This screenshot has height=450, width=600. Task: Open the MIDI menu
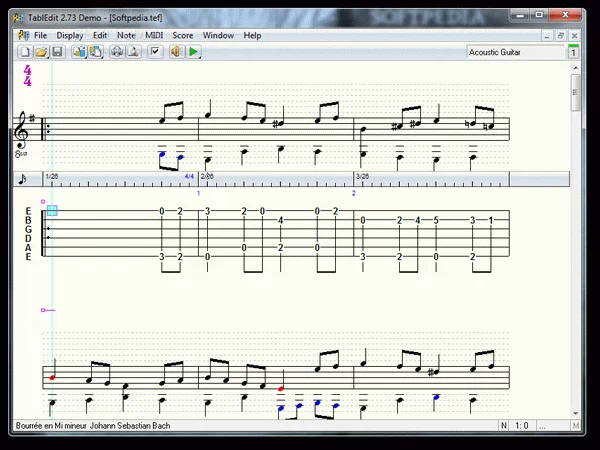(x=154, y=36)
